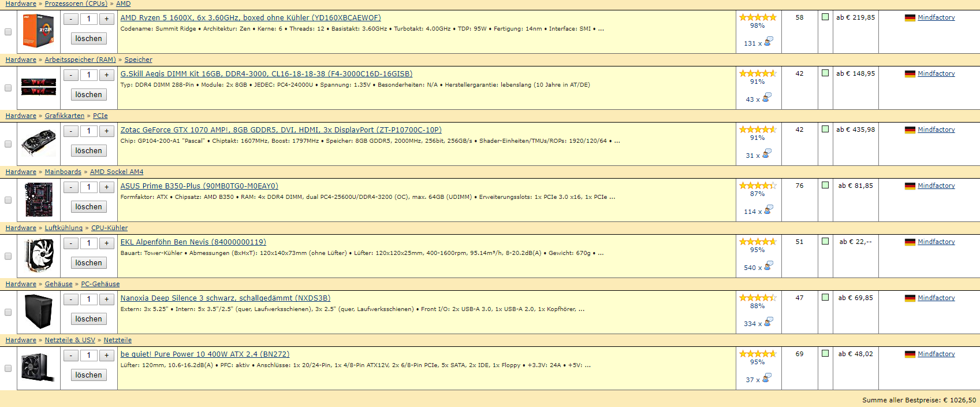Focus the quantity field of be quiet! Pure Power
Viewport: 980px width, 407px height.
pos(89,356)
